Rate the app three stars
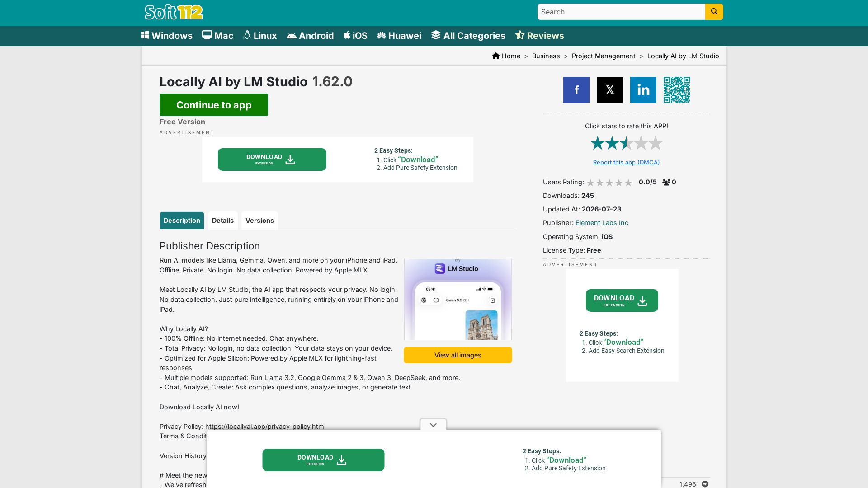Screen dimensions: 868x488 pos(627,143)
